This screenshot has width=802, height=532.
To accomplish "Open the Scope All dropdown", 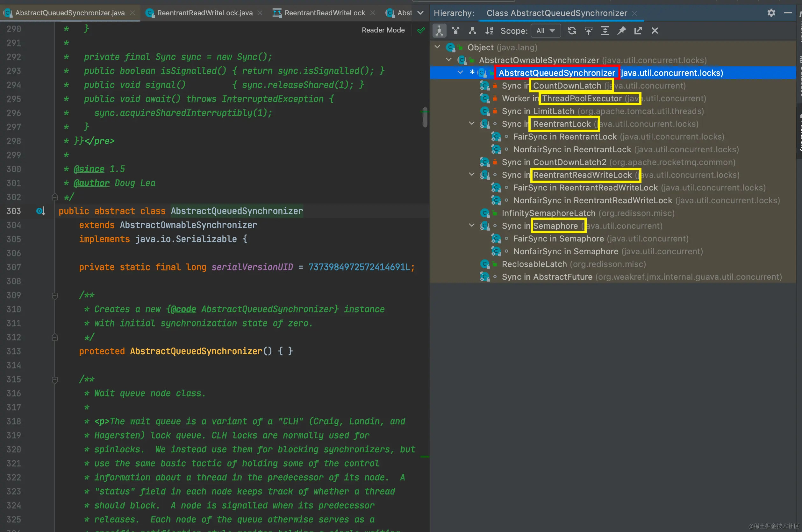I will (x=546, y=31).
